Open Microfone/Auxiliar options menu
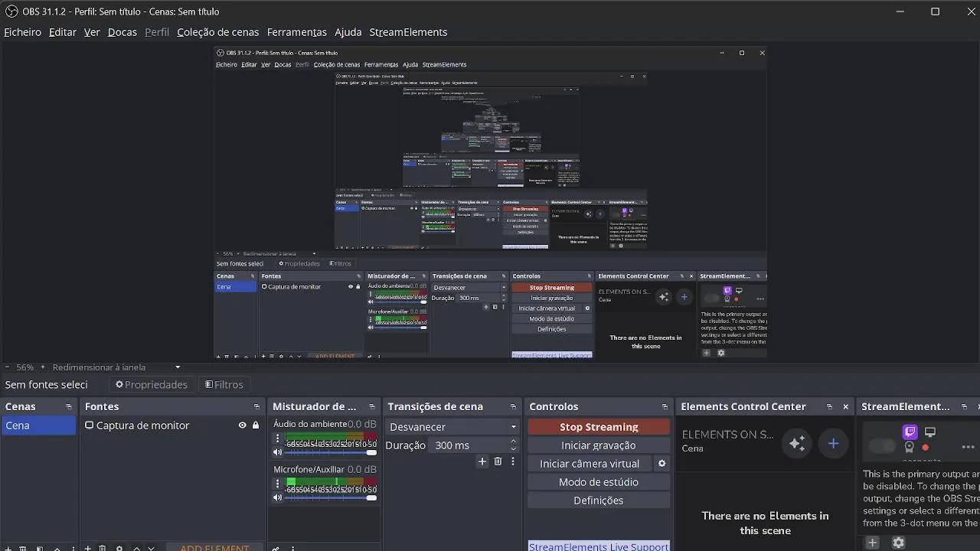Image resolution: width=980 pixels, height=551 pixels. pyautogui.click(x=278, y=484)
